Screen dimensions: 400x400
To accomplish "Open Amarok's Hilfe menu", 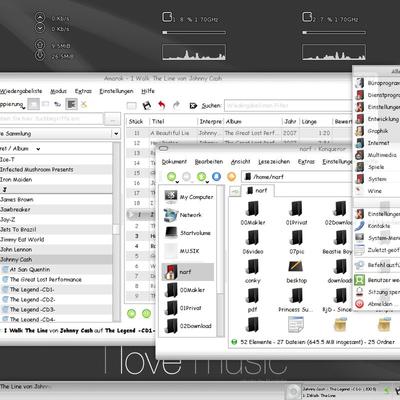I will click(x=148, y=91).
